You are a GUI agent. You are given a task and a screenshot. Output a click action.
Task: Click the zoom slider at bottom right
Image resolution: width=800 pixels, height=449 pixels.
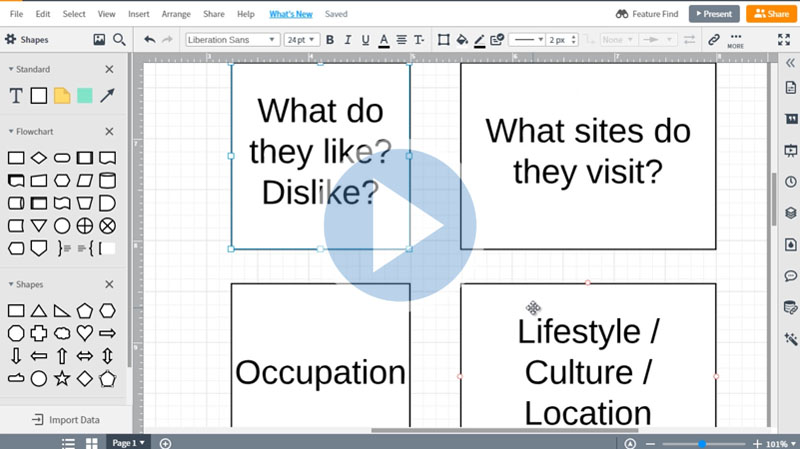click(x=702, y=443)
